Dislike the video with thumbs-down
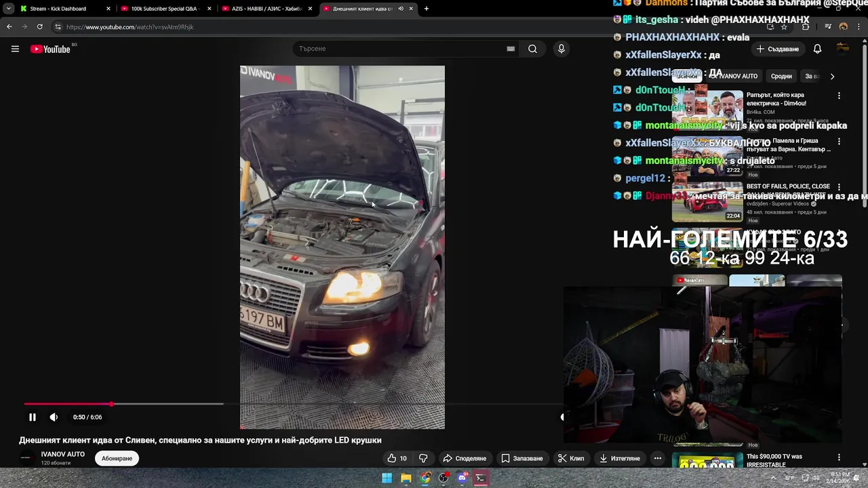The width and height of the screenshot is (868, 488). [x=423, y=459]
